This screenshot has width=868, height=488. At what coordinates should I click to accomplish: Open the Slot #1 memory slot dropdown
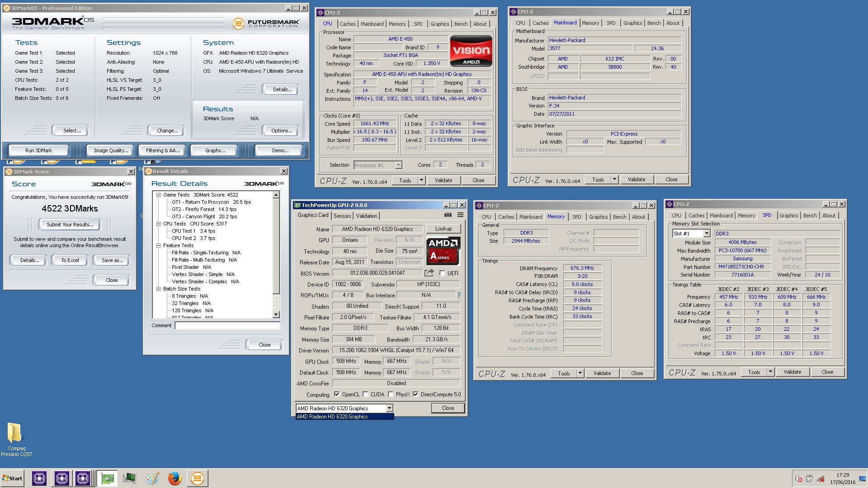click(x=707, y=234)
